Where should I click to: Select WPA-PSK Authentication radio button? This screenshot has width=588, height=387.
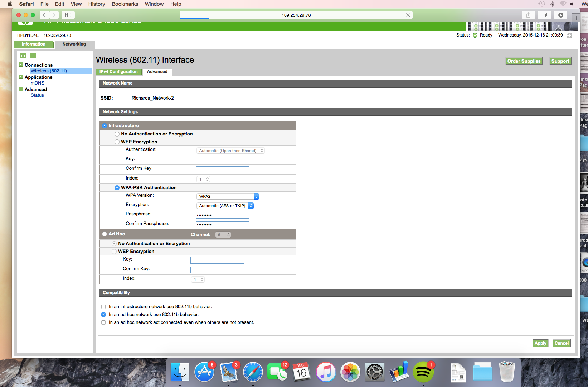[x=117, y=188]
